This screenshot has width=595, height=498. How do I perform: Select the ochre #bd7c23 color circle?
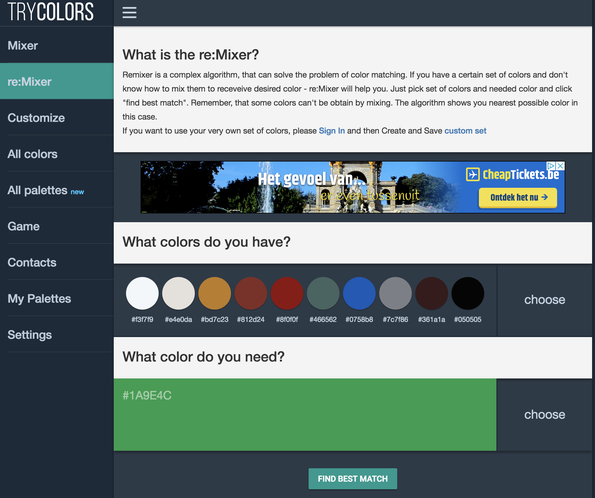(214, 293)
